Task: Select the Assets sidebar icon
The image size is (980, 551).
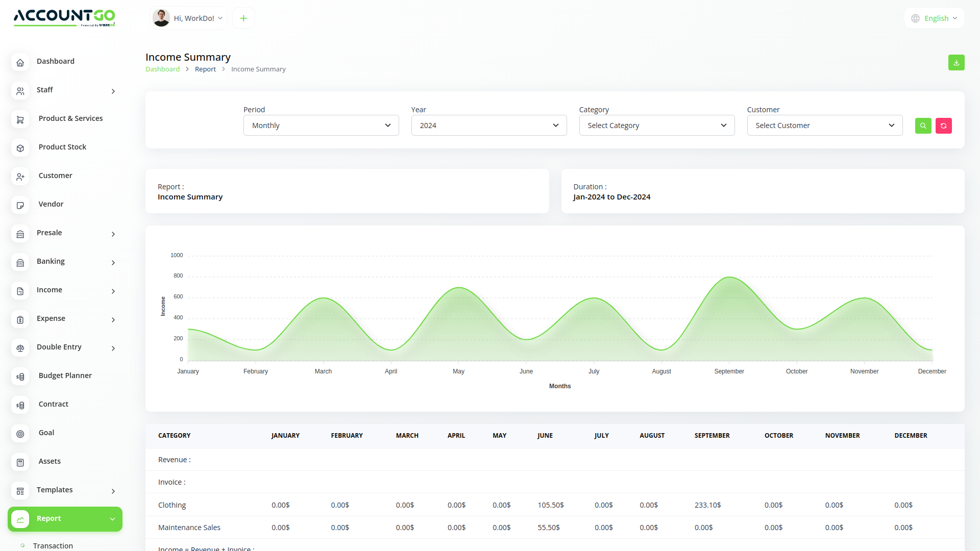Action: [20, 462]
